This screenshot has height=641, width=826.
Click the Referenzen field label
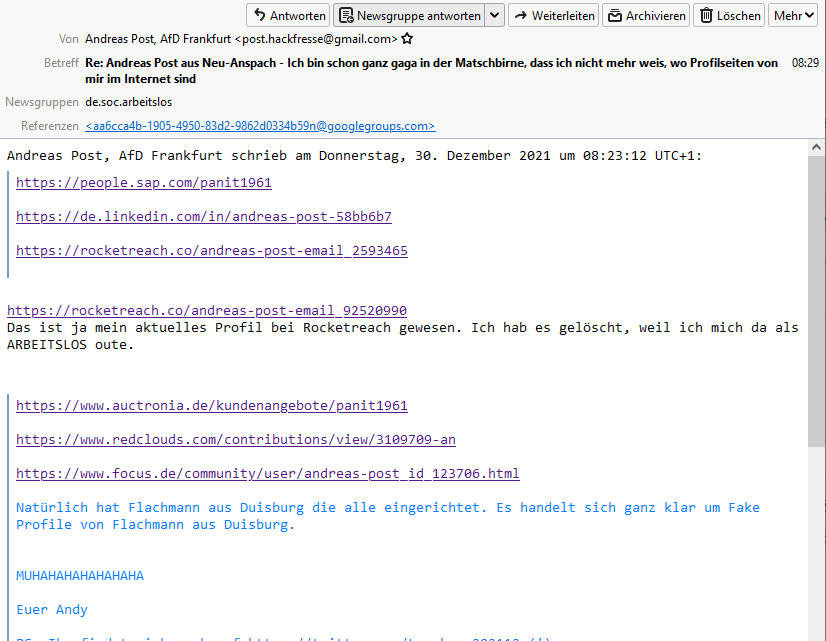[x=50, y=126]
